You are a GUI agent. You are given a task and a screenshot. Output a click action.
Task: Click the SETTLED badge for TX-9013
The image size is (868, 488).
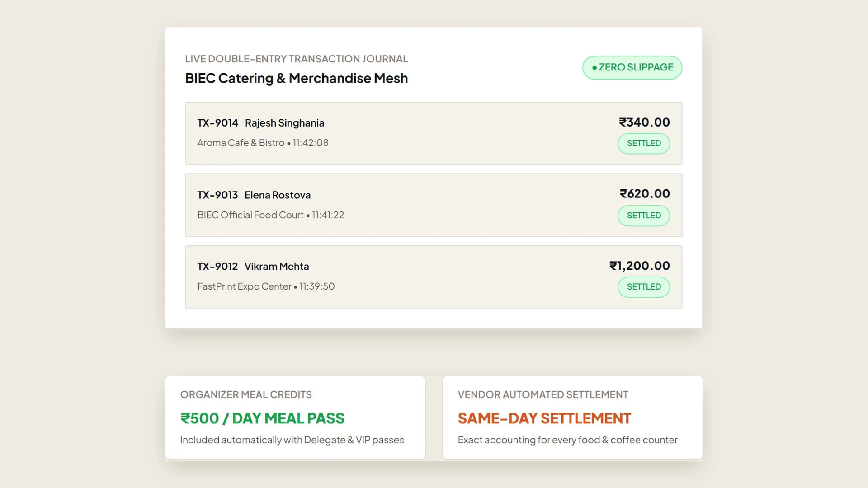[644, 216]
